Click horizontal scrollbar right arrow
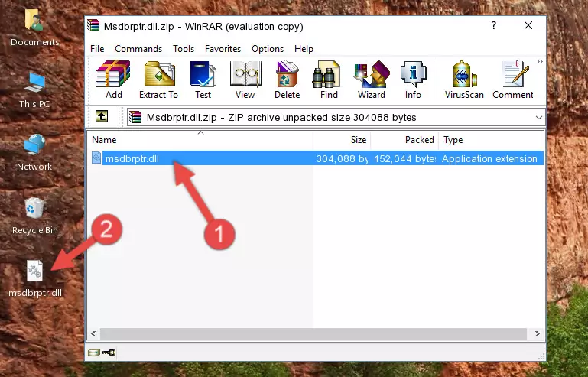Image resolution: width=588 pixels, height=377 pixels. click(x=537, y=333)
